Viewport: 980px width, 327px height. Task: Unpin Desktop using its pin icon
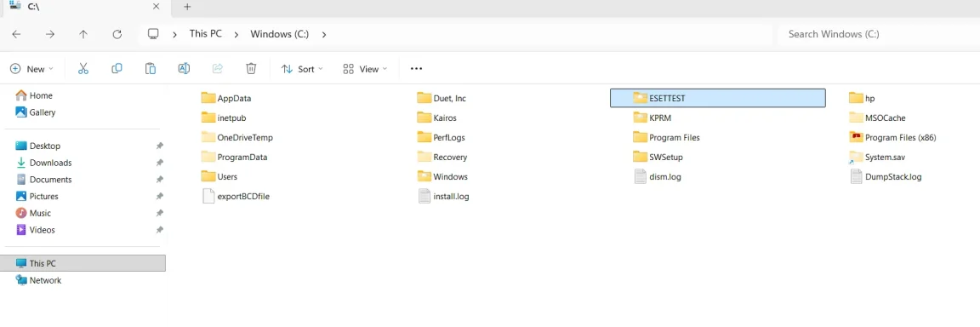pyautogui.click(x=159, y=146)
